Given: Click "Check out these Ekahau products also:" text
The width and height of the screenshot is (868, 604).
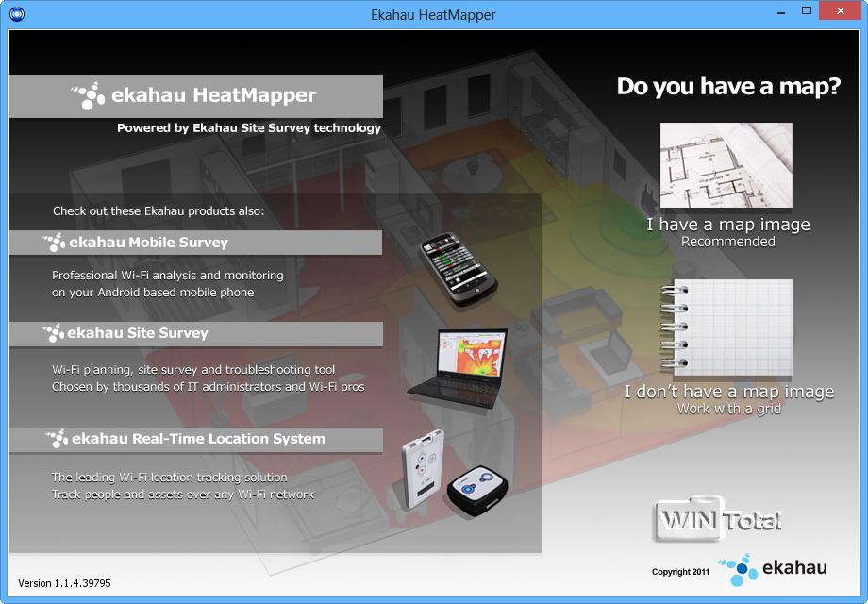Looking at the screenshot, I should [159, 211].
